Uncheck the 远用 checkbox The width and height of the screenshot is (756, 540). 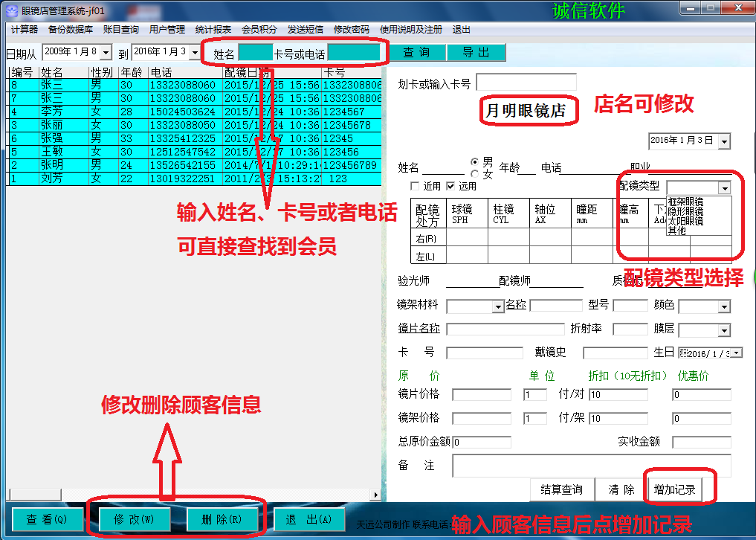tap(450, 186)
